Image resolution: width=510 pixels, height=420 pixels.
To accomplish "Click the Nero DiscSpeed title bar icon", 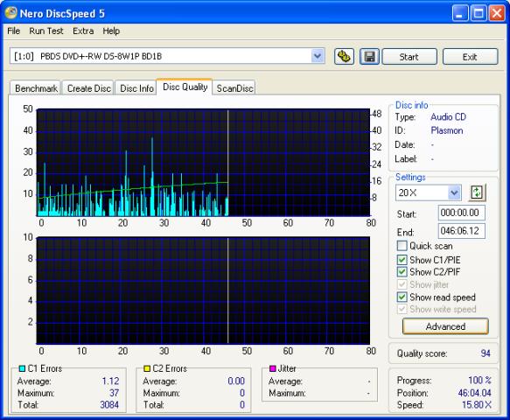I will [10, 13].
